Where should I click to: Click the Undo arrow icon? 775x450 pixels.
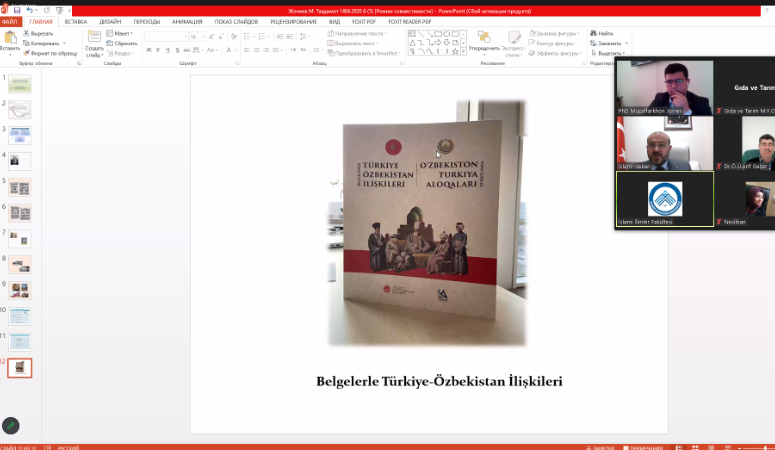click(30, 10)
